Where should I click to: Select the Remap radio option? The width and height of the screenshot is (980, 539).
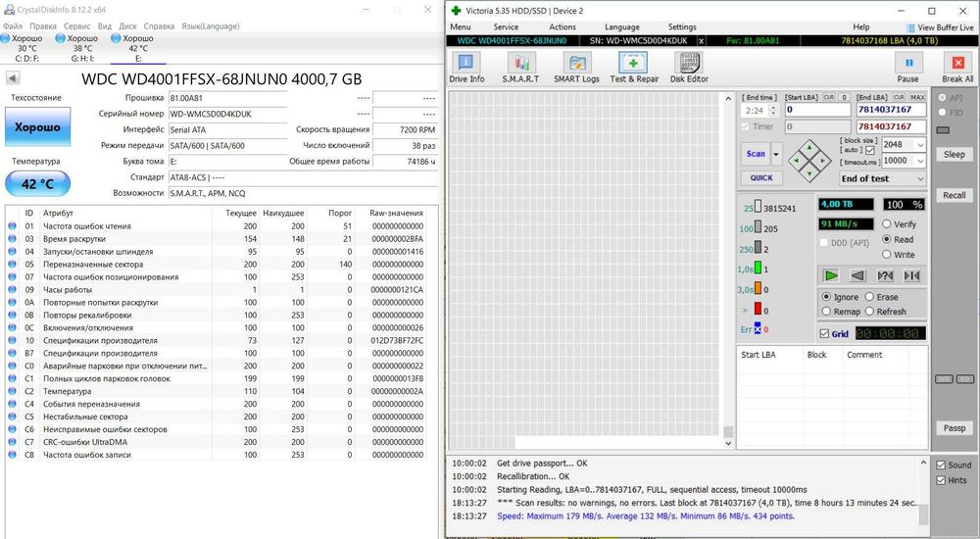pyautogui.click(x=826, y=312)
